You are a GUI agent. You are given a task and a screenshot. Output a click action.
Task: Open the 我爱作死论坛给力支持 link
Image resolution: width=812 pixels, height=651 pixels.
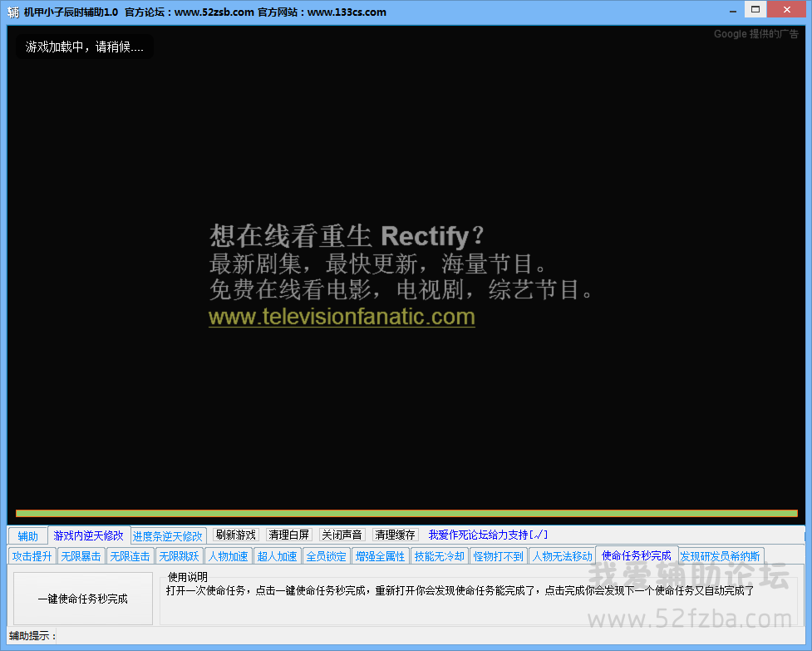point(488,535)
